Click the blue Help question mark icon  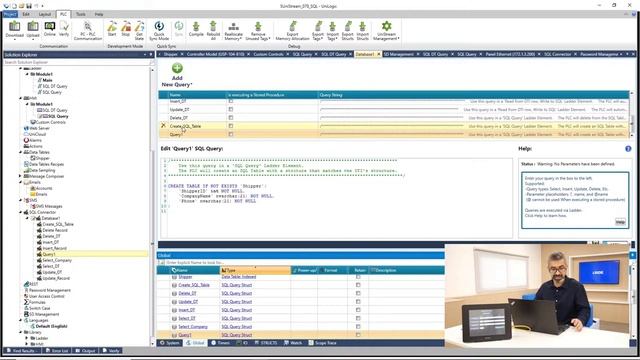[628, 149]
